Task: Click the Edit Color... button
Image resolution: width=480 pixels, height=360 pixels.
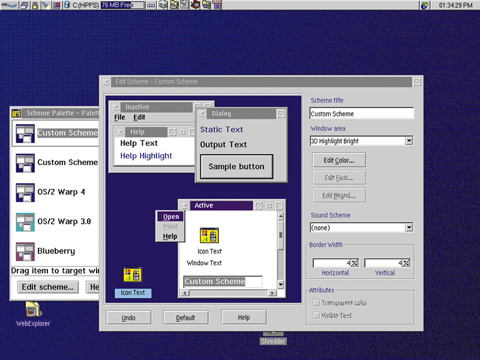Action: pyautogui.click(x=339, y=160)
